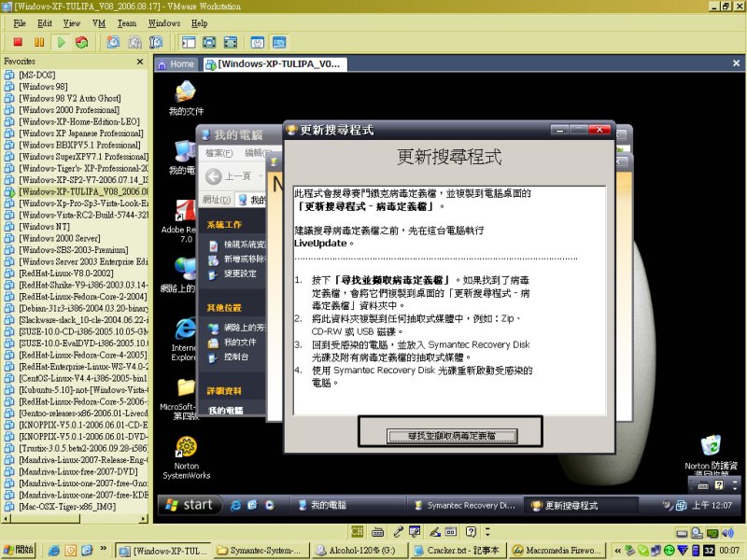Click Favorites horizontal scrollbar right arrow
This screenshot has width=747, height=560.
144,519
